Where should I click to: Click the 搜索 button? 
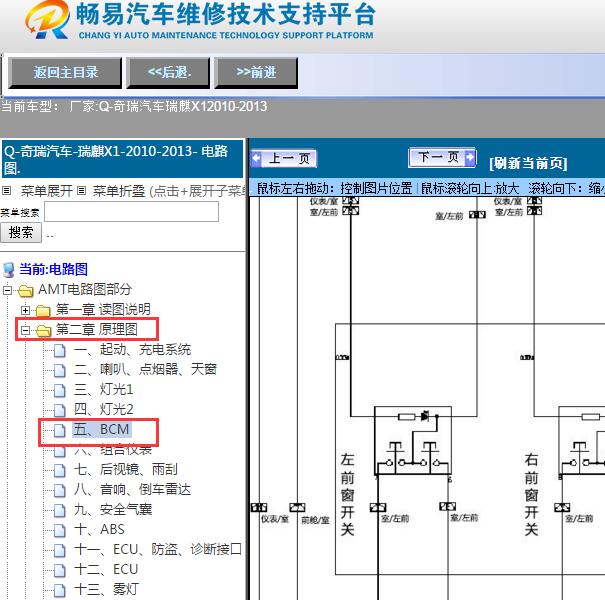click(21, 233)
